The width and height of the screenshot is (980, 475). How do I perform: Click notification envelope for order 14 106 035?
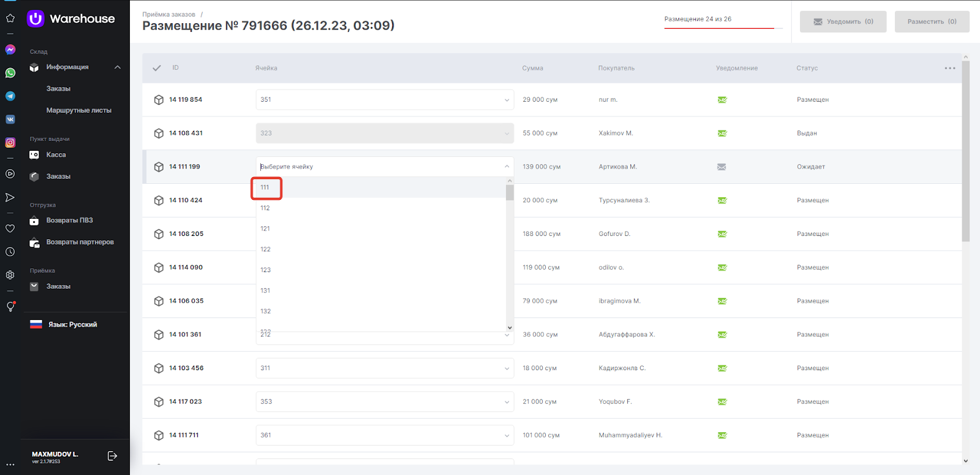tap(722, 302)
